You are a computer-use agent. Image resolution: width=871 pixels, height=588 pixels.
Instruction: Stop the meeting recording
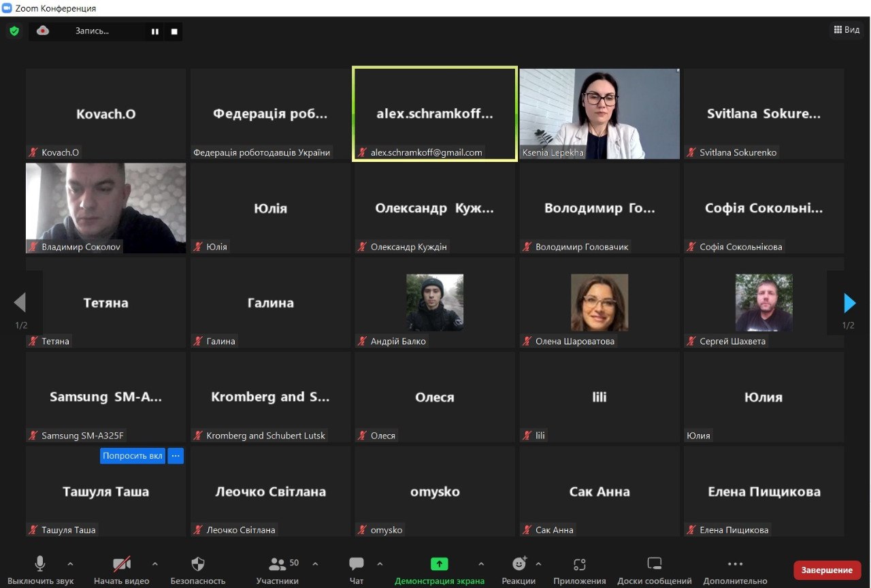(x=174, y=31)
